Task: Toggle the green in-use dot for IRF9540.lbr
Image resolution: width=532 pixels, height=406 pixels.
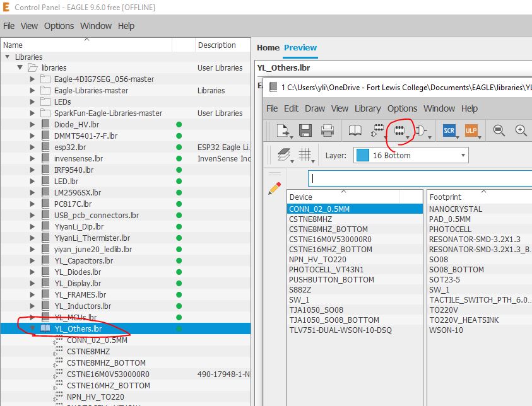Action: pos(179,170)
